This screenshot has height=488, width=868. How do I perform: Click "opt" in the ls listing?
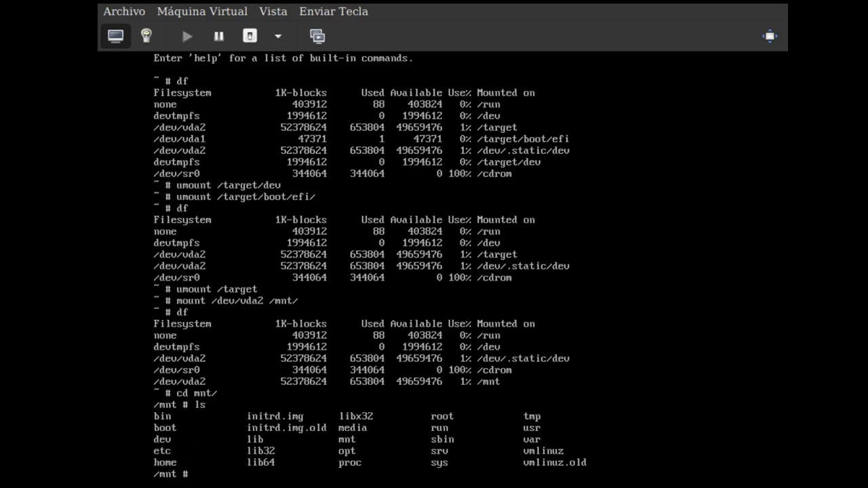click(x=347, y=451)
